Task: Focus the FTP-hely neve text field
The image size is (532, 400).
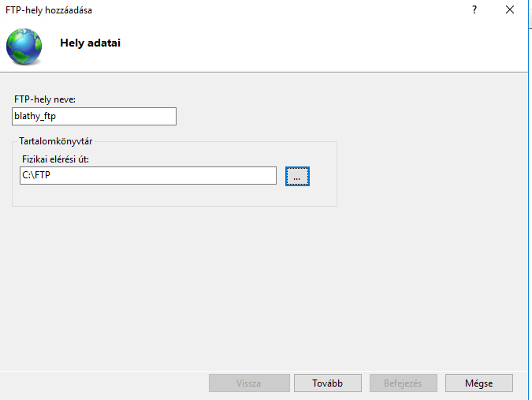Action: click(x=95, y=116)
